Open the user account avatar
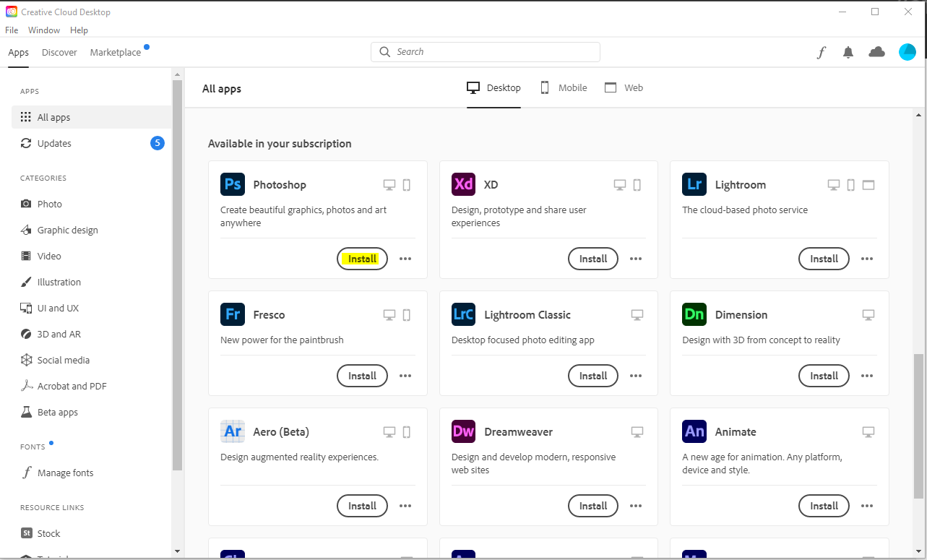Viewport: 927px width, 560px height. (x=907, y=52)
